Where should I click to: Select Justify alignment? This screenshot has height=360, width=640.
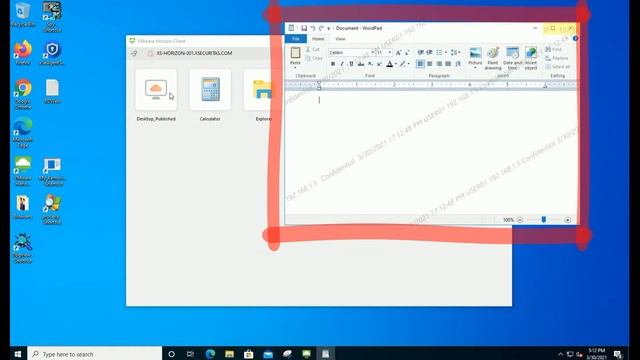click(448, 64)
